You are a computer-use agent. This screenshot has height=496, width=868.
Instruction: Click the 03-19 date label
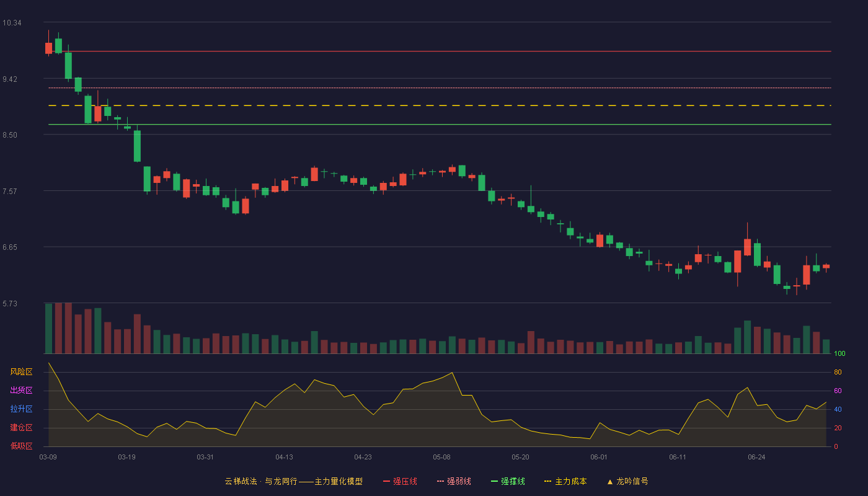tap(126, 457)
